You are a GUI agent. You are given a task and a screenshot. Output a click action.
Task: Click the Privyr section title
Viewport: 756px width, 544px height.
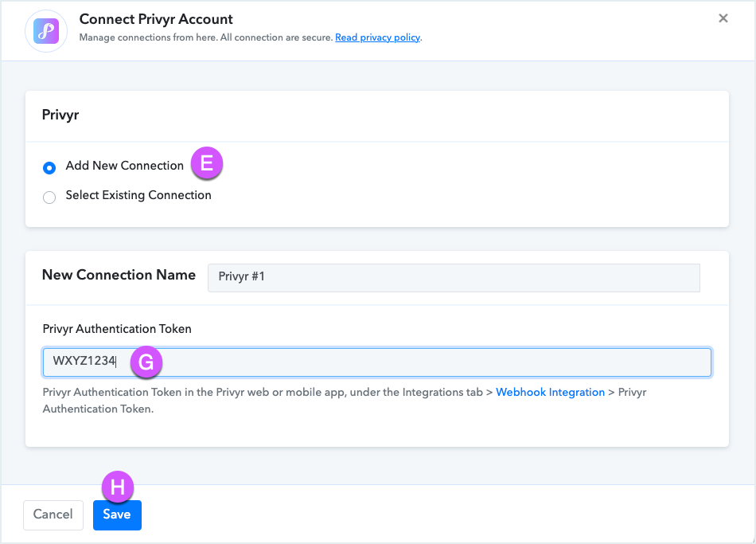pyautogui.click(x=60, y=115)
